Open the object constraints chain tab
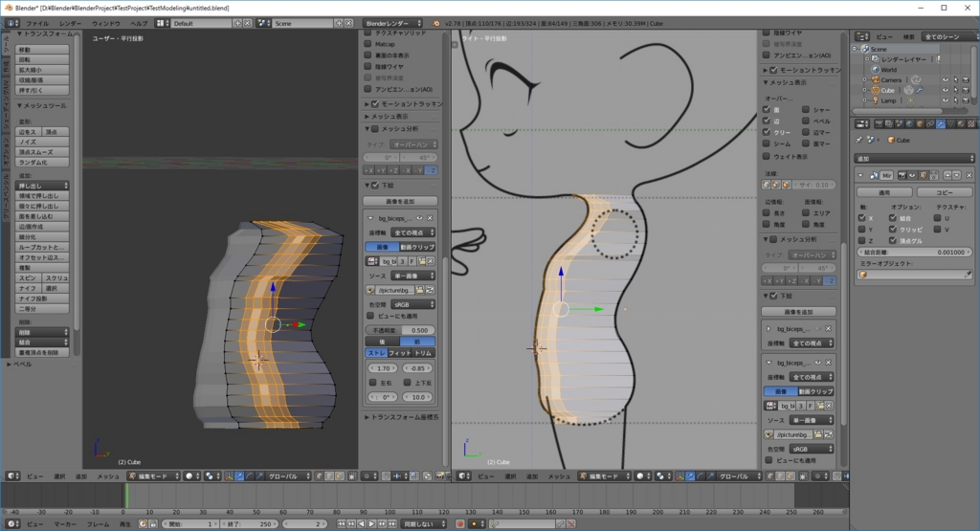The height and width of the screenshot is (531, 980). [x=930, y=123]
